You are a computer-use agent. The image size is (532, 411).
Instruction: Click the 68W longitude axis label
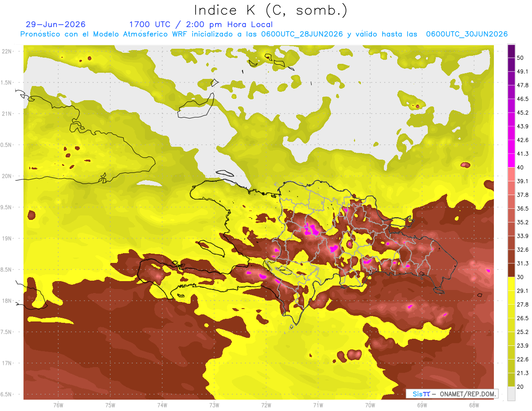click(474, 405)
